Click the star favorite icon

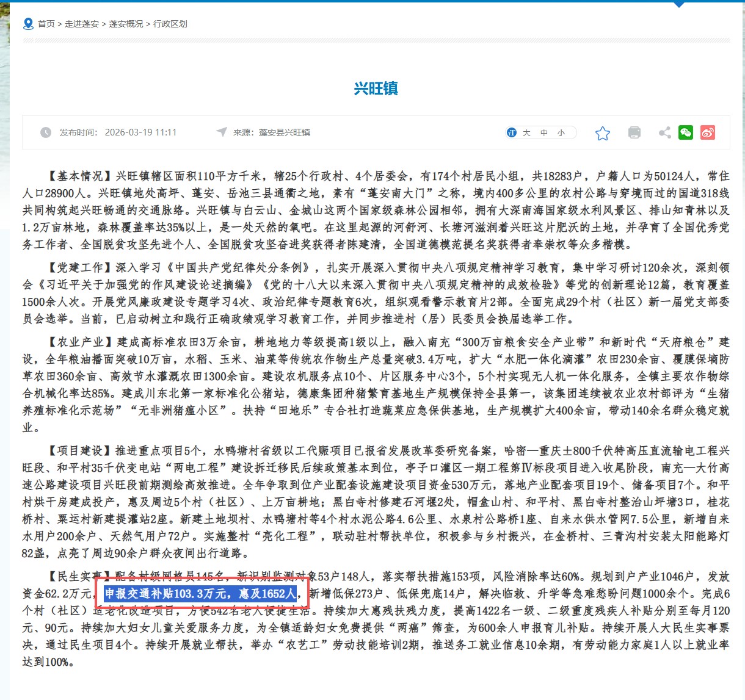[x=603, y=133]
